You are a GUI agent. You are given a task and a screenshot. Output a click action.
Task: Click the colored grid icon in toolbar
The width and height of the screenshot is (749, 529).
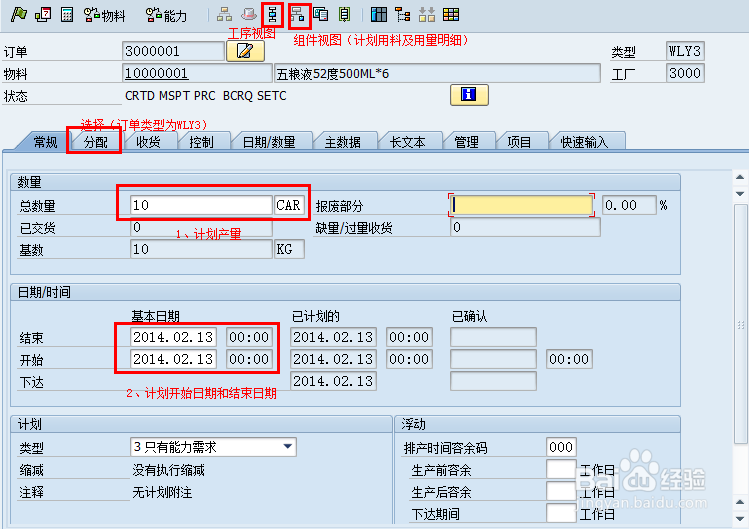pyautogui.click(x=451, y=14)
